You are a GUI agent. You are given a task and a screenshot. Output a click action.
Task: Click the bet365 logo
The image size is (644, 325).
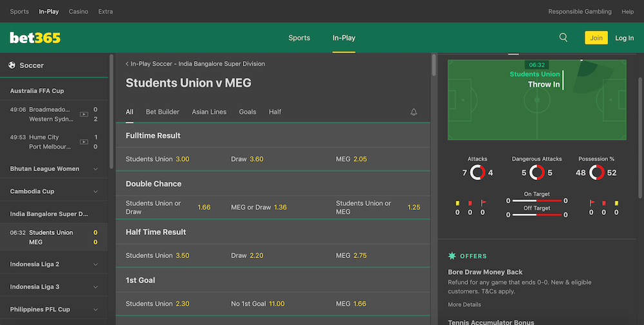[x=35, y=38]
